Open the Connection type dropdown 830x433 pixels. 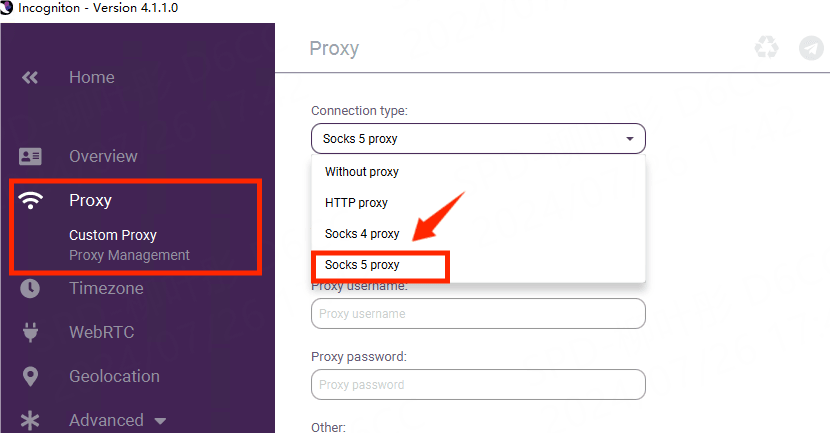478,139
